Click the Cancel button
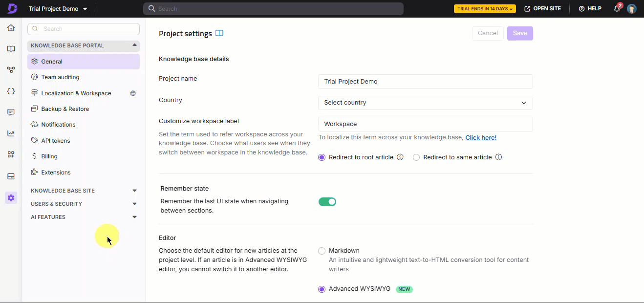 coord(488,33)
